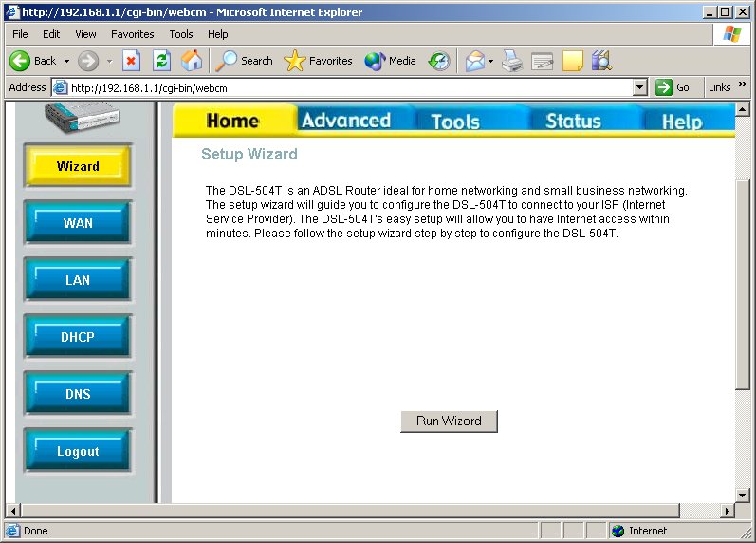The height and width of the screenshot is (543, 756).
Task: Click the Back navigation arrow icon
Action: 21,61
